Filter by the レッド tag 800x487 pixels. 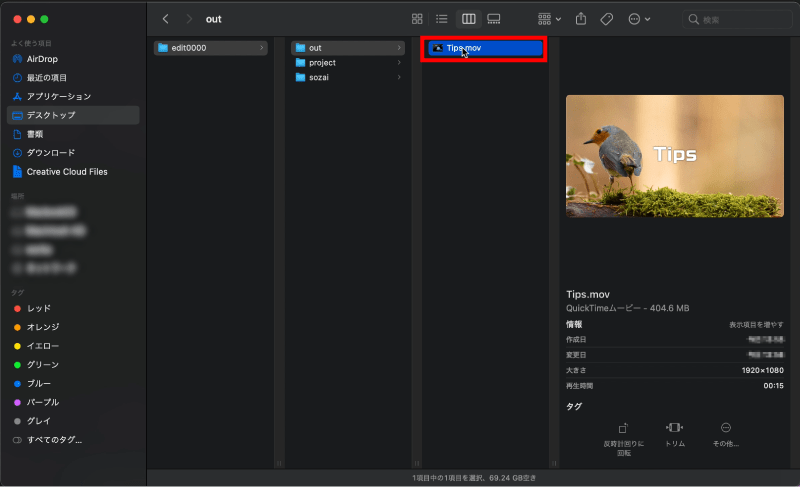click(73, 308)
